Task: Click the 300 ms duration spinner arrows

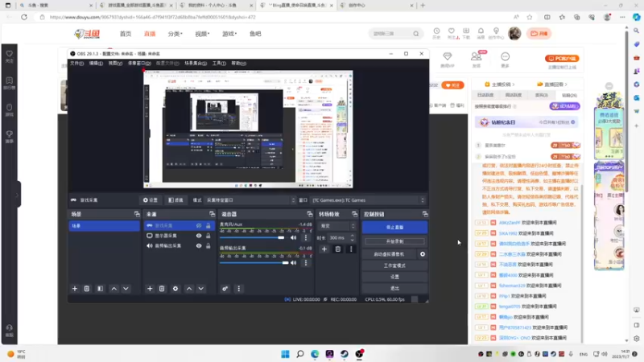Action: [x=353, y=237]
